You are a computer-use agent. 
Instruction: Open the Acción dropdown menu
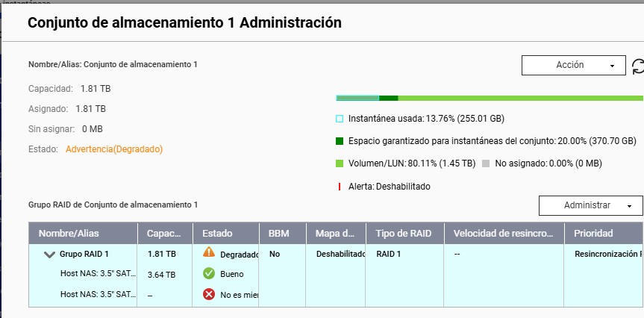[572, 66]
